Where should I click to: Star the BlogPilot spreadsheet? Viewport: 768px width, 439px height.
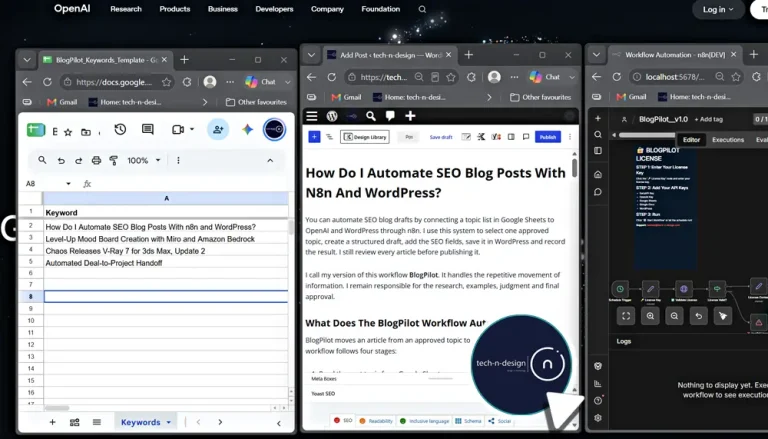coord(68,132)
